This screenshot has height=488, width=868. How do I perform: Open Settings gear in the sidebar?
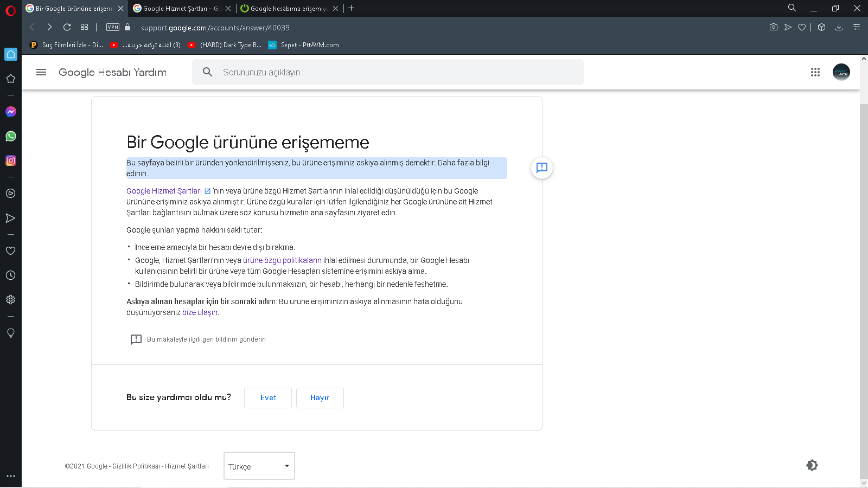coord(10,299)
